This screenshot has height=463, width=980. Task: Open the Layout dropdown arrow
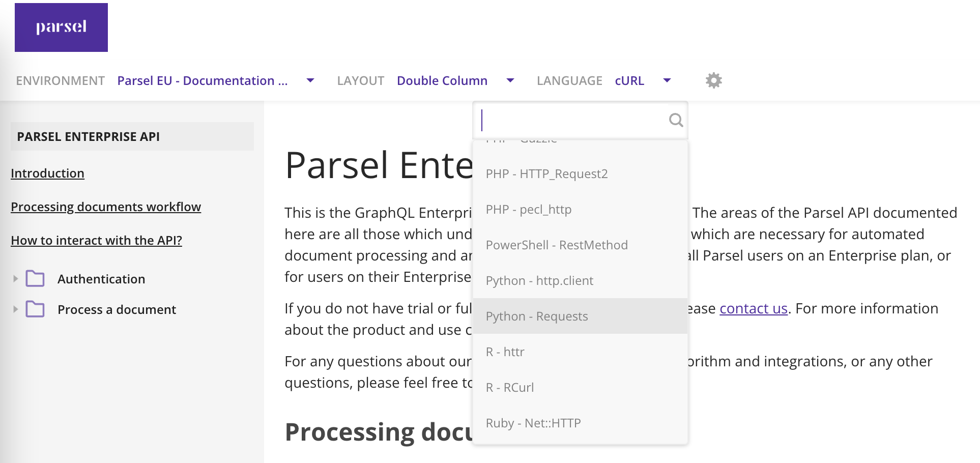pyautogui.click(x=510, y=80)
